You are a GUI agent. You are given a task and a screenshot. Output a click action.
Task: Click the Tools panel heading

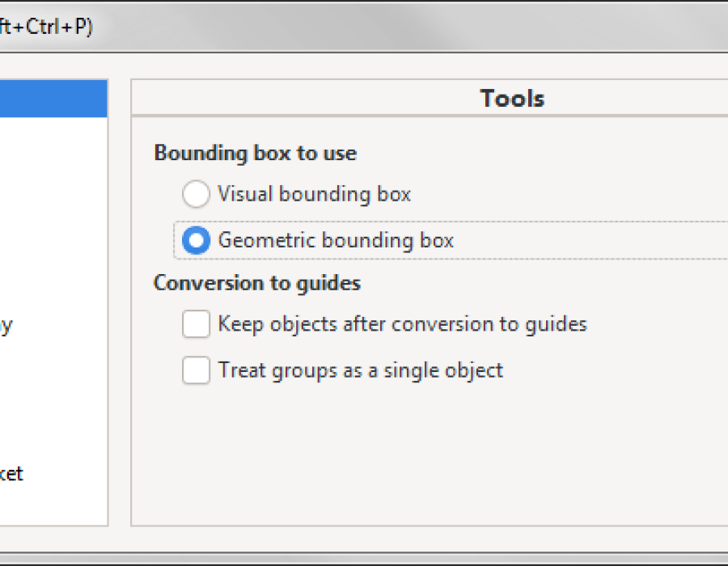tap(512, 99)
